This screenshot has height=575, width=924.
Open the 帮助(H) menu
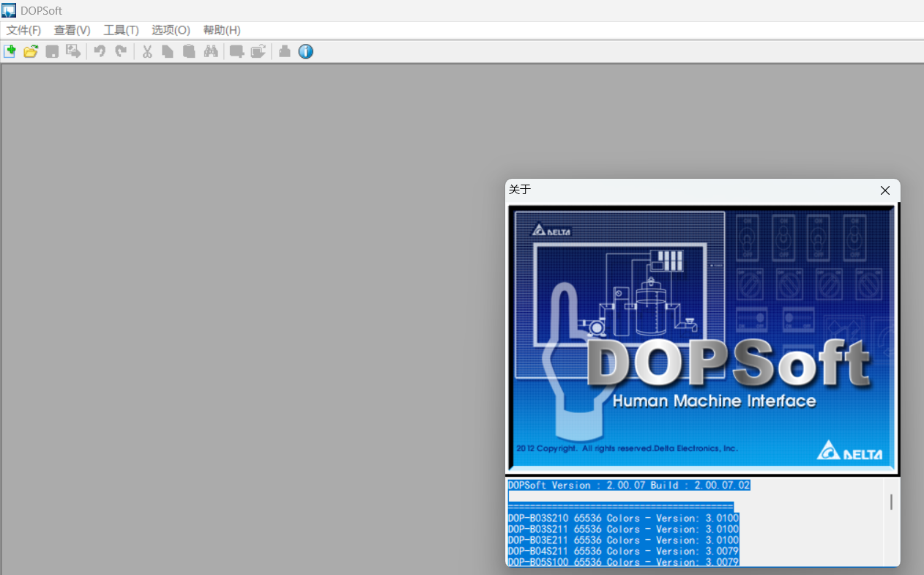pyautogui.click(x=222, y=30)
